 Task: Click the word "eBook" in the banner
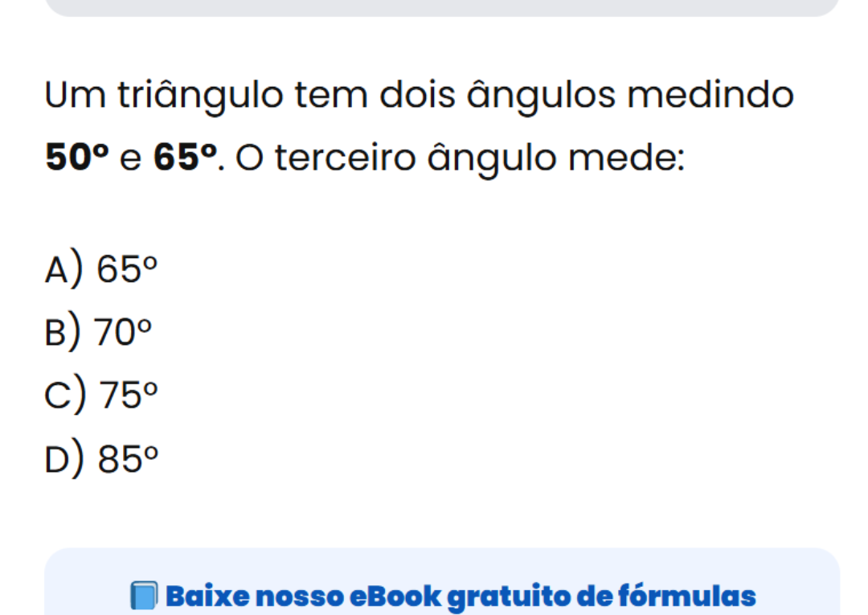[x=393, y=597]
